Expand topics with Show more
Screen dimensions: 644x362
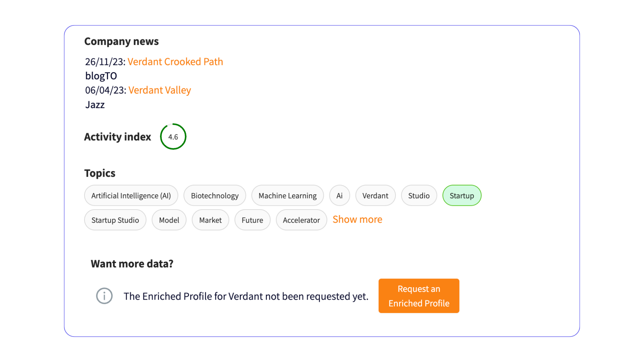pos(357,218)
